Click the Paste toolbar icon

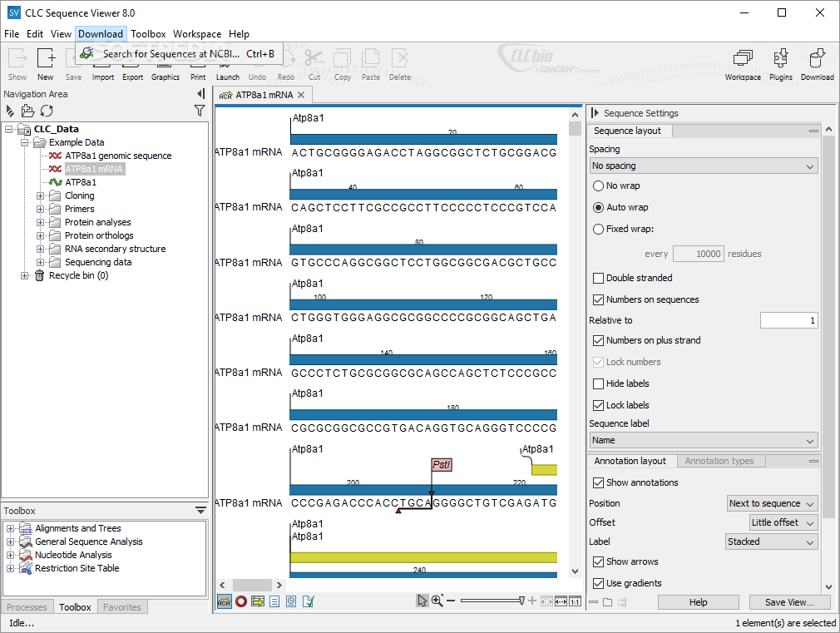point(370,64)
